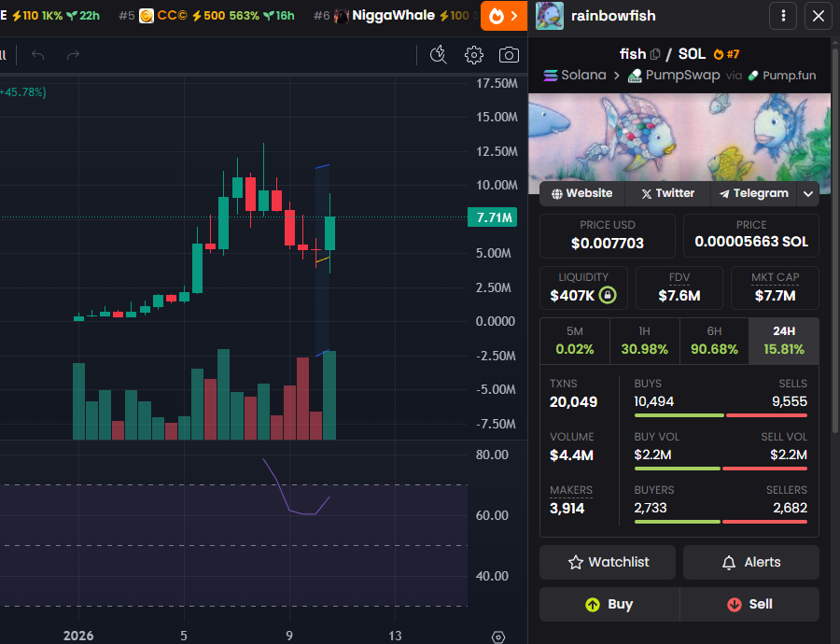Click the BUYERS count 2,733
Screen dimensions: 840x644
651,508
